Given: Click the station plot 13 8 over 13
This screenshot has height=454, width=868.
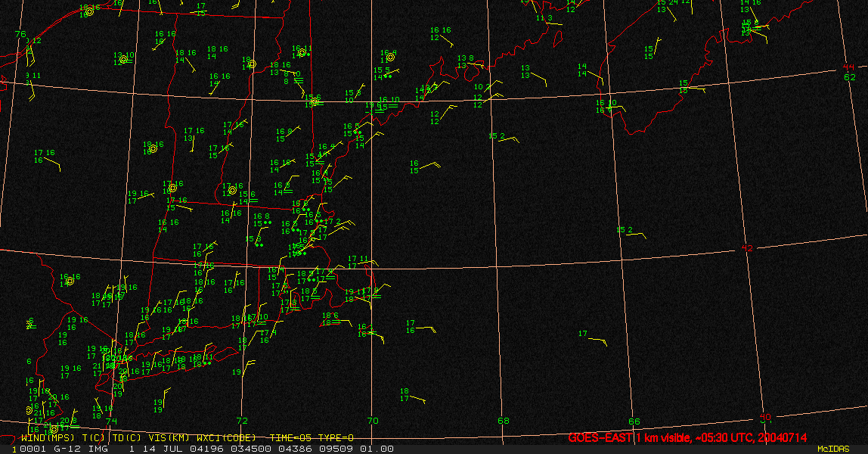Looking at the screenshot, I should tap(466, 61).
